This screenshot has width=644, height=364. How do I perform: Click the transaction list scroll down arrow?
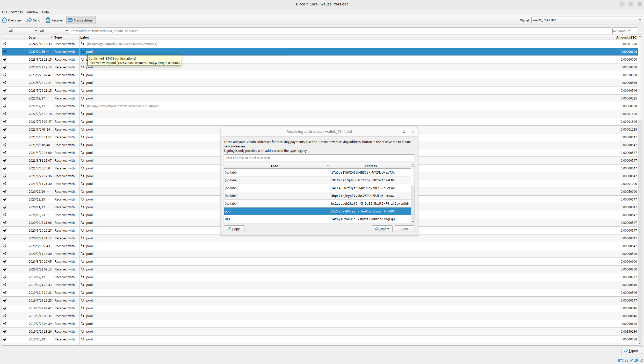[640, 344]
